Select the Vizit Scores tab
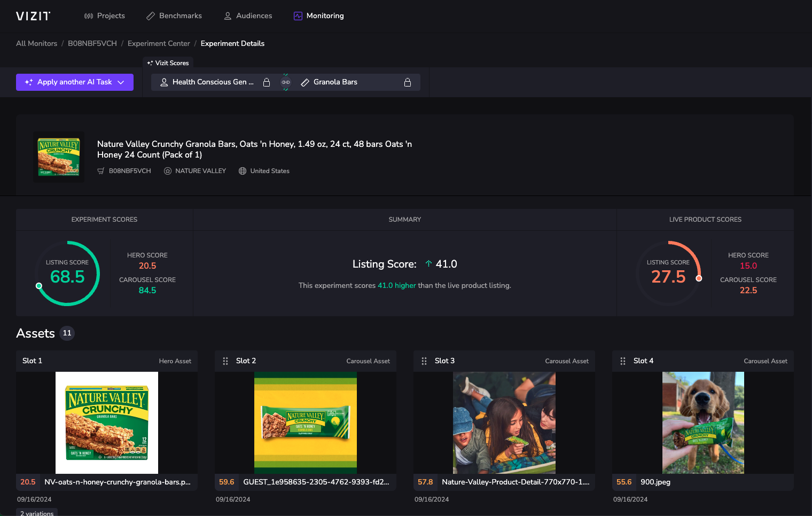 (x=168, y=63)
